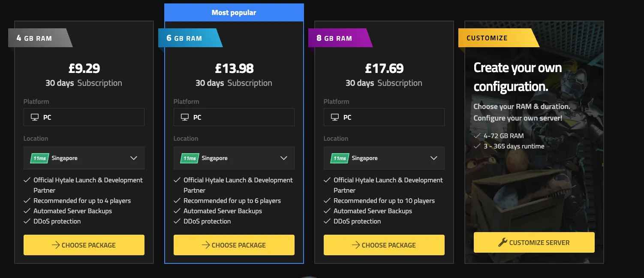Click the DDoS protection checkmark in the 4 GB card
This screenshot has width=644, height=278.
tap(27, 221)
